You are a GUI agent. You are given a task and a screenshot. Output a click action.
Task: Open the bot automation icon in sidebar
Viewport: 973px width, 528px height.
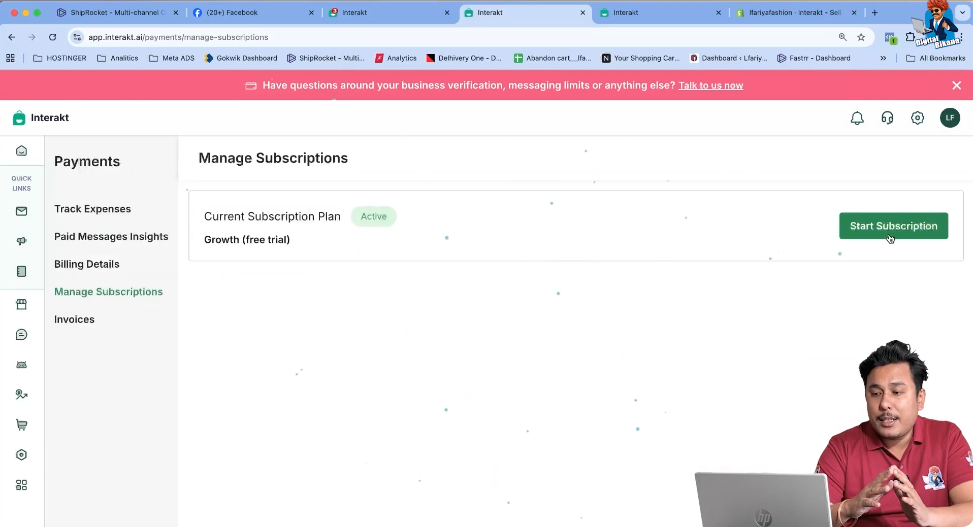tap(22, 365)
